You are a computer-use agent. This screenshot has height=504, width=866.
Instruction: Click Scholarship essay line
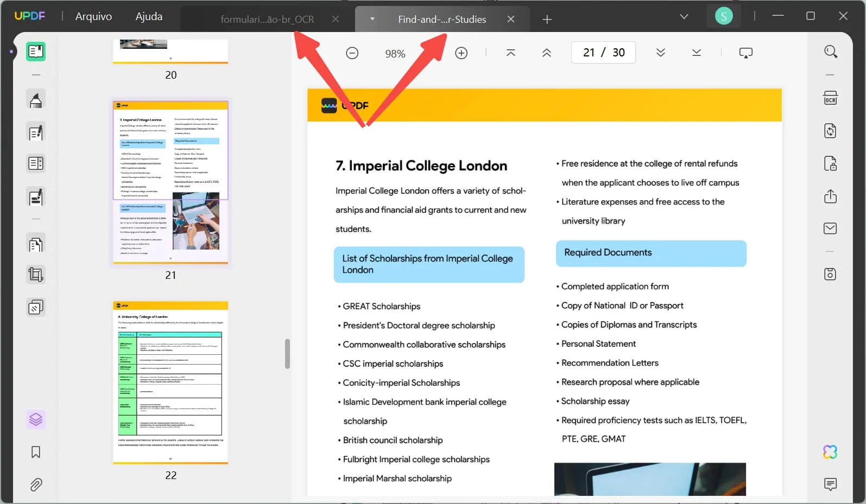pyautogui.click(x=592, y=401)
